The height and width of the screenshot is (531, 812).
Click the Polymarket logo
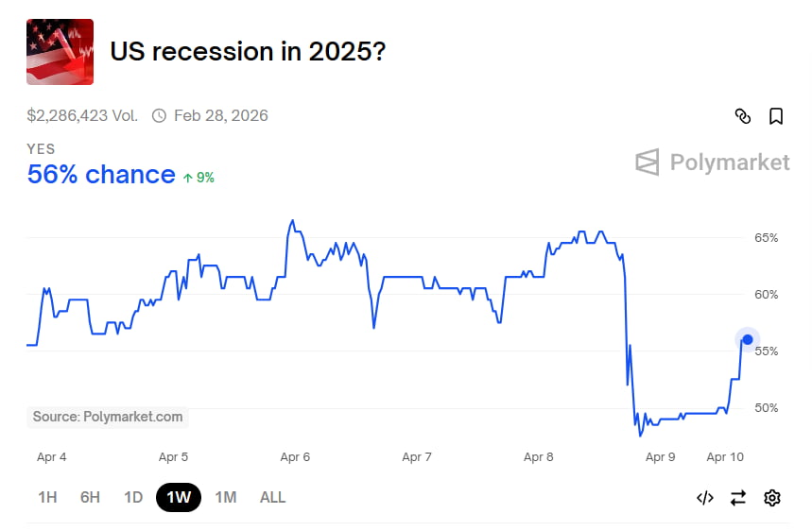pyautogui.click(x=713, y=163)
